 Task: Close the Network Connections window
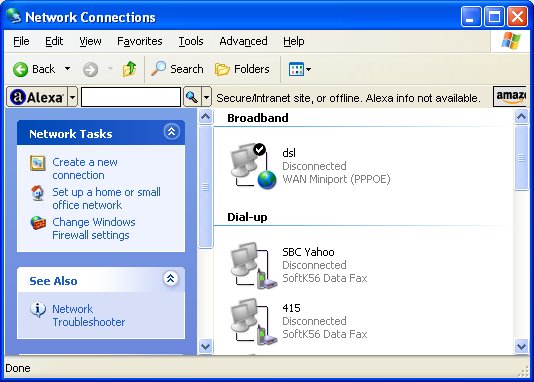pyautogui.click(x=517, y=16)
